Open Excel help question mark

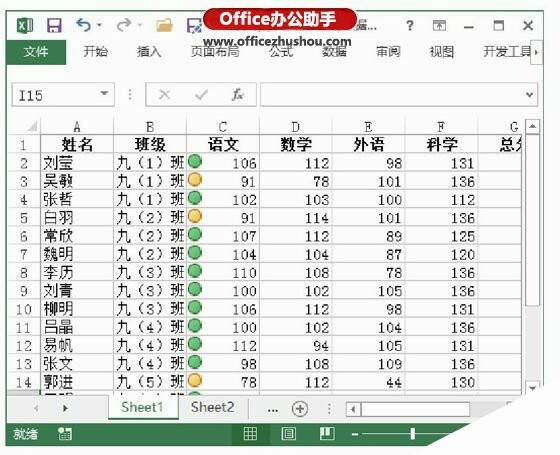pyautogui.click(x=410, y=26)
